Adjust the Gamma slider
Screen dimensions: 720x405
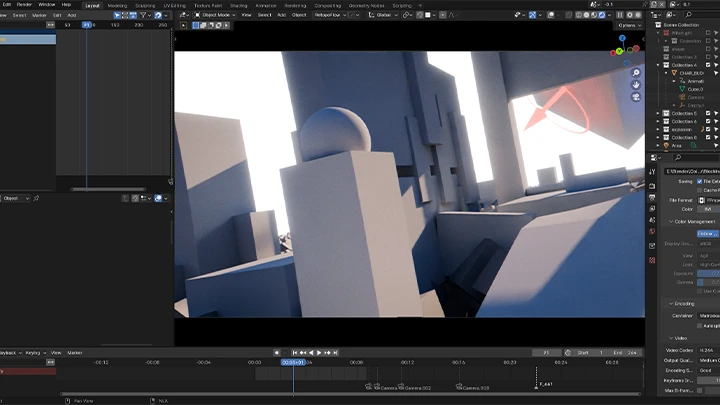(x=709, y=282)
